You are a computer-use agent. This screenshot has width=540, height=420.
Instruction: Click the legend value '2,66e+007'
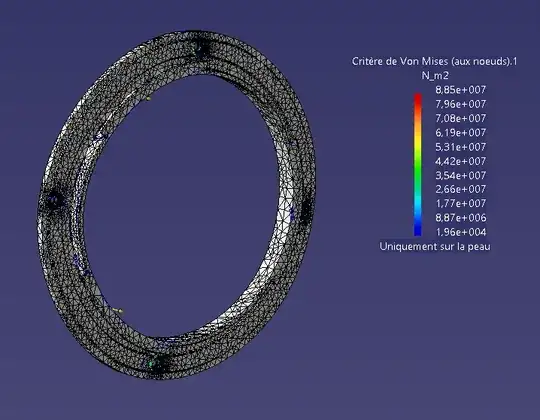point(461,189)
